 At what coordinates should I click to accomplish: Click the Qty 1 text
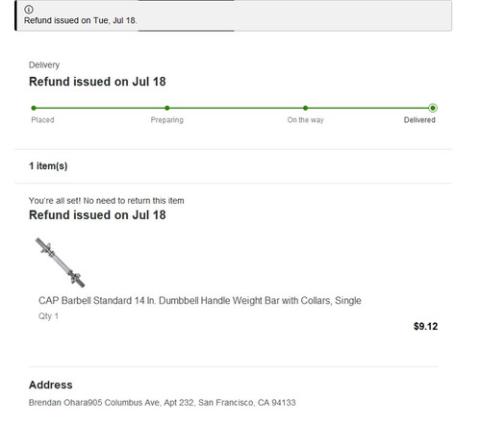48,316
